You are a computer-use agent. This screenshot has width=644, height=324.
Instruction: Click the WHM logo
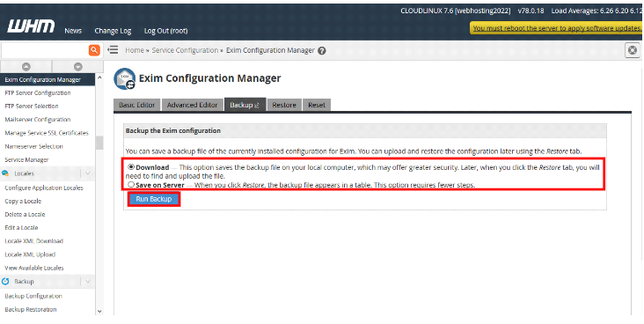[x=31, y=26]
